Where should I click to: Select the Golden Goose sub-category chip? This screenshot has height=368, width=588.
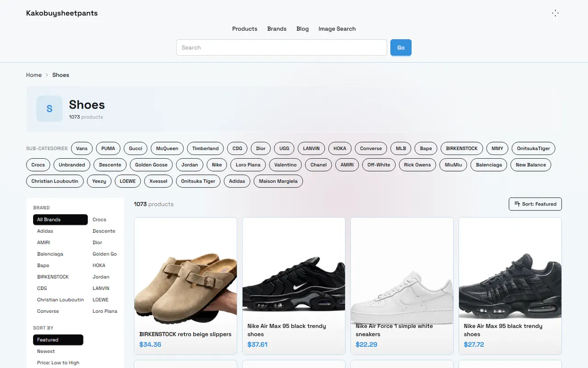(151, 165)
